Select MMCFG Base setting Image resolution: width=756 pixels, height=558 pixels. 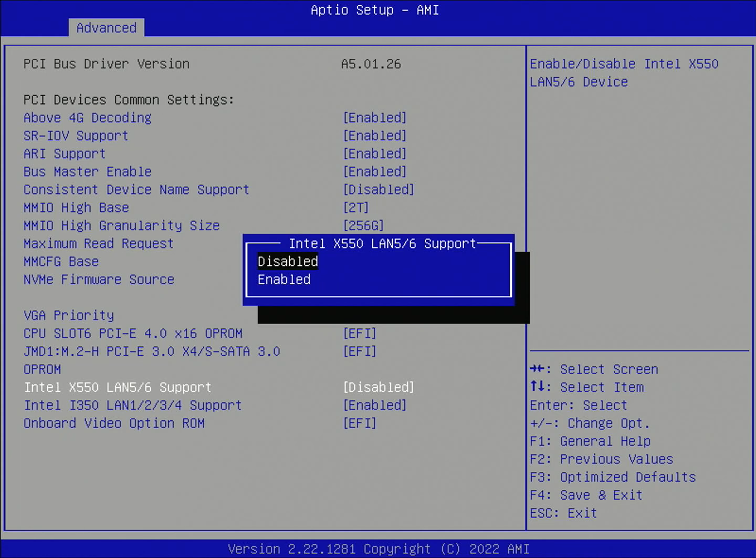click(61, 262)
